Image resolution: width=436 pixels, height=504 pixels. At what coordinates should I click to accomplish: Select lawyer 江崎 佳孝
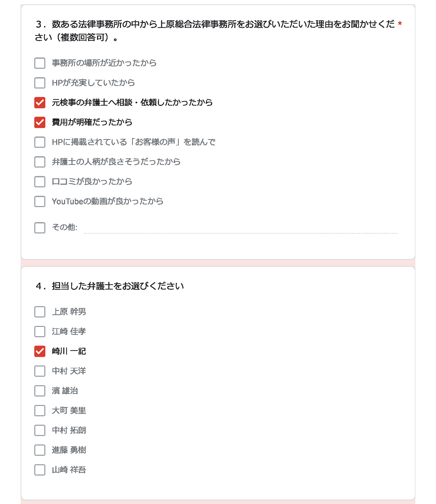pyautogui.click(x=40, y=332)
